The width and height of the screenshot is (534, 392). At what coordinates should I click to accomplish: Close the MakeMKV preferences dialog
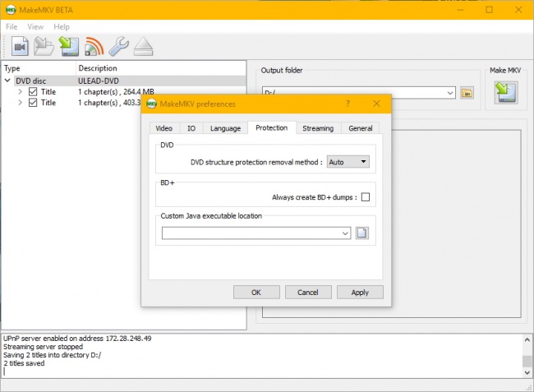(x=376, y=104)
